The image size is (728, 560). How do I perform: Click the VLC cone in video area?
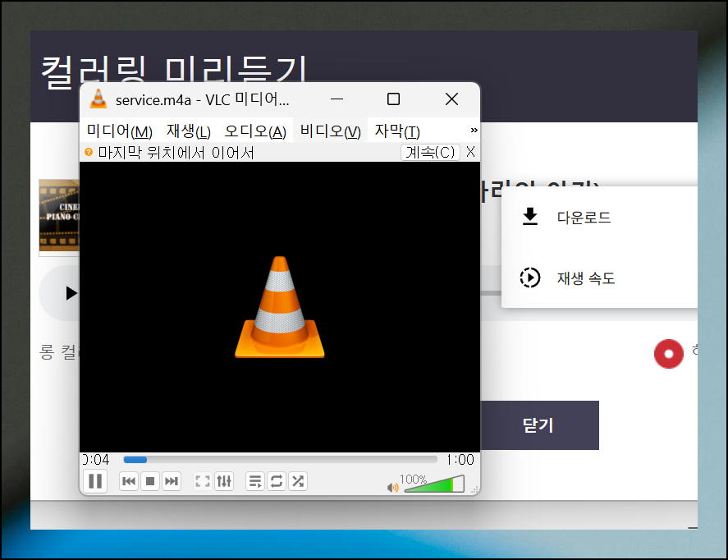(x=280, y=307)
